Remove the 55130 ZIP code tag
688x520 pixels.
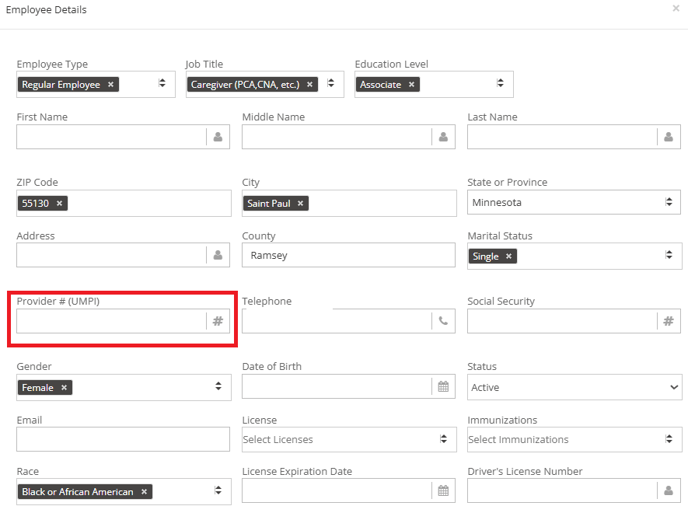click(x=59, y=203)
